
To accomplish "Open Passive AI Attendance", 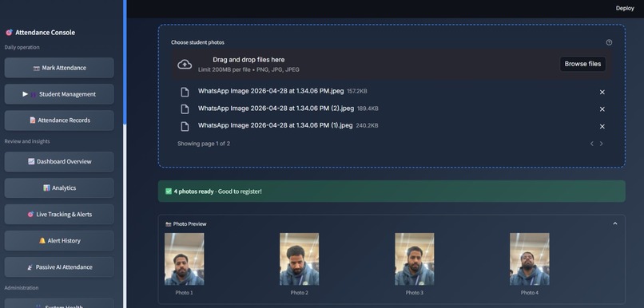I will point(59,267).
